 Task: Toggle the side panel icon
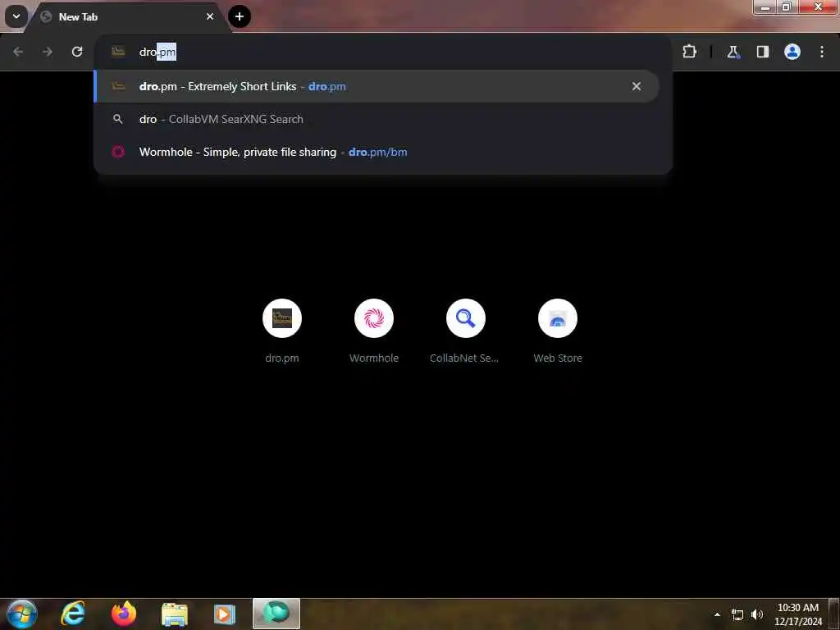762,52
